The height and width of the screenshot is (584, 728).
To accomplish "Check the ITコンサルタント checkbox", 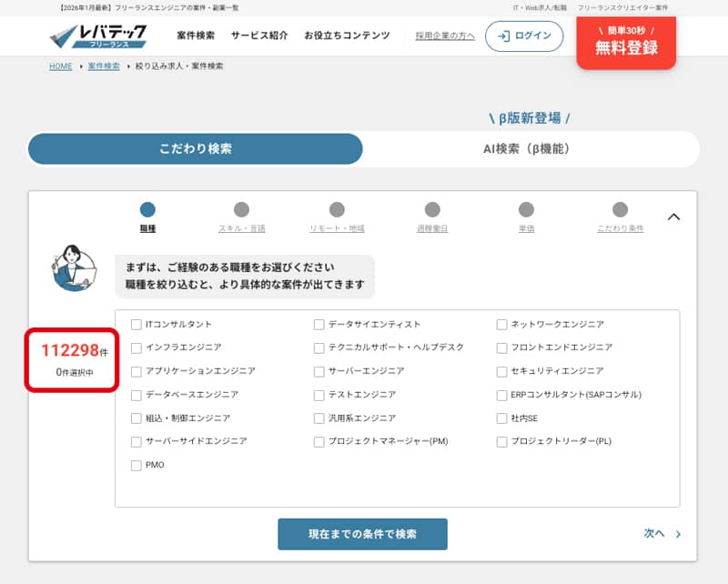I will tap(134, 324).
